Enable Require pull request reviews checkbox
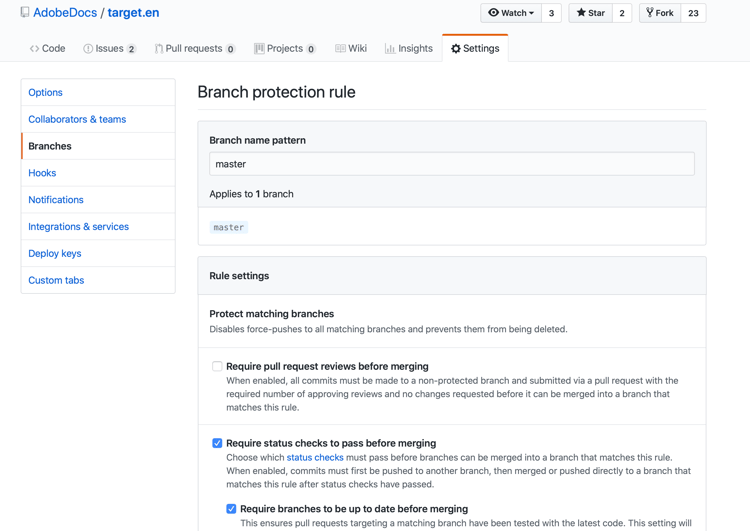The image size is (750, 531). (x=217, y=367)
